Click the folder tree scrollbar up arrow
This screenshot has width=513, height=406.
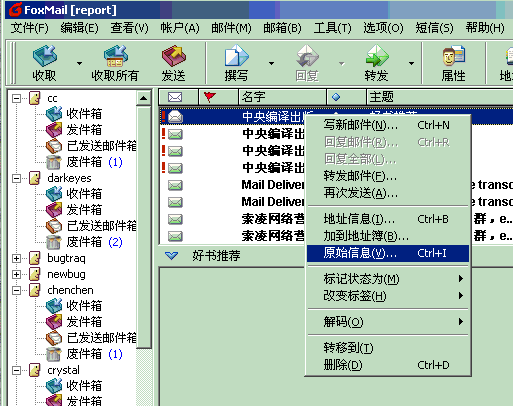pyautogui.click(x=143, y=98)
